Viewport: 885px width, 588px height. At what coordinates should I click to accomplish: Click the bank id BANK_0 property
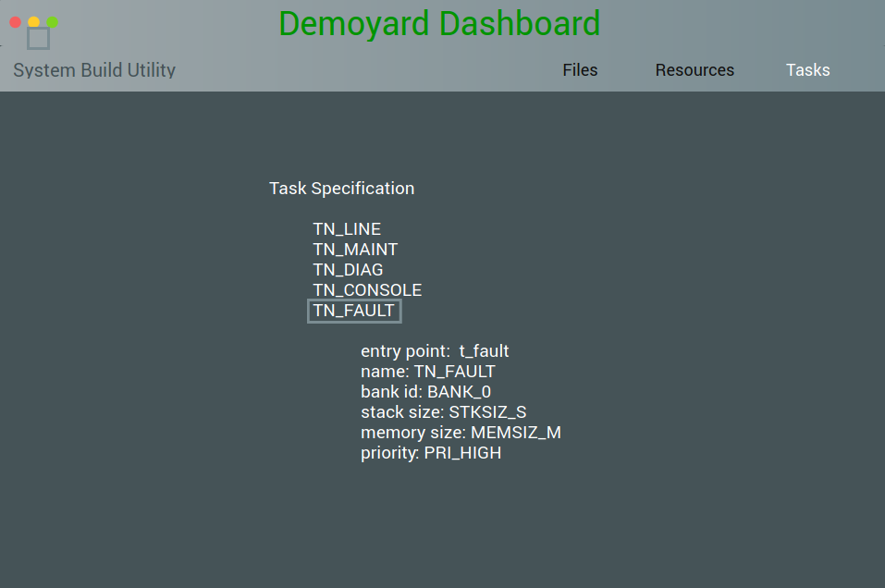coord(425,392)
